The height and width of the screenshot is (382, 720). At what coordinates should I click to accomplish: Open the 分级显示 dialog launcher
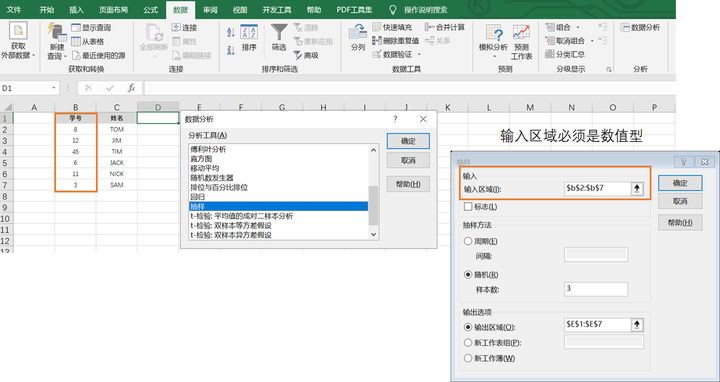[609, 69]
